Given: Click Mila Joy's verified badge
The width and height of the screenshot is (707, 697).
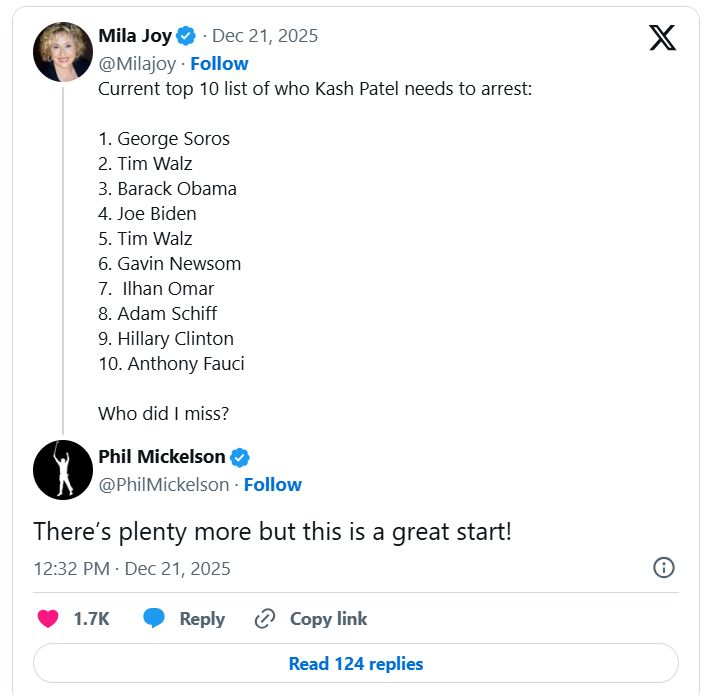Looking at the screenshot, I should (186, 36).
